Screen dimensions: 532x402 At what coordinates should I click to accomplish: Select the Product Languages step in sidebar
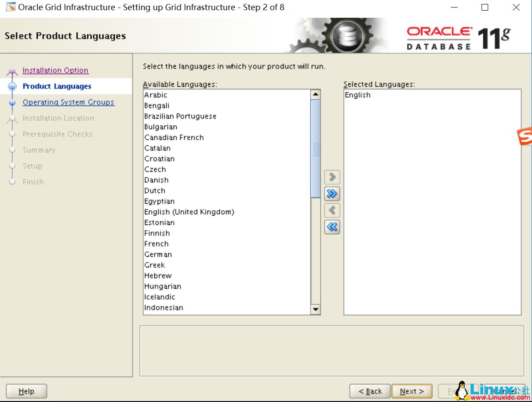[x=57, y=86]
